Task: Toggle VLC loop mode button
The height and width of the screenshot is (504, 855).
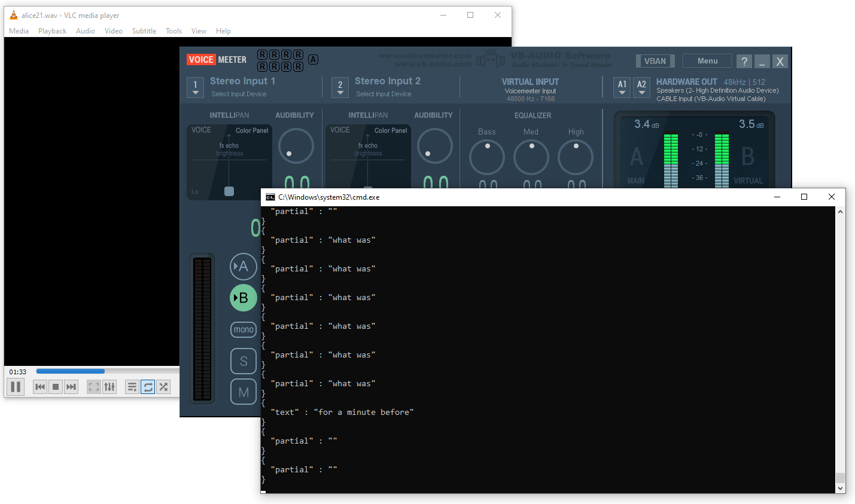Action: point(148,387)
